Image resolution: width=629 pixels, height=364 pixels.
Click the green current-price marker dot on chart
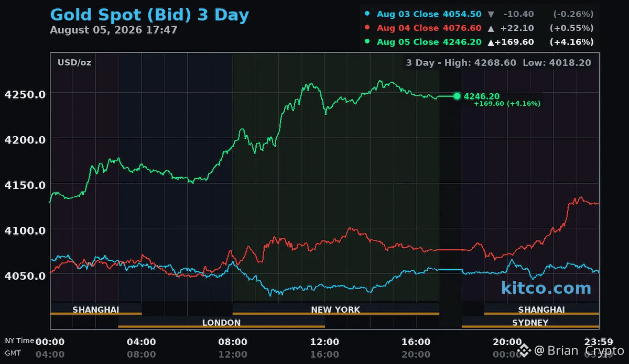click(457, 96)
